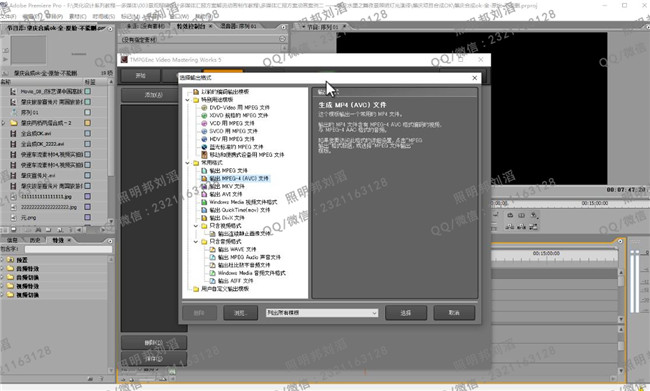This screenshot has width=650, height=391.
Task: Click the 开始 button in TMPGEnc window
Action: [141, 75]
